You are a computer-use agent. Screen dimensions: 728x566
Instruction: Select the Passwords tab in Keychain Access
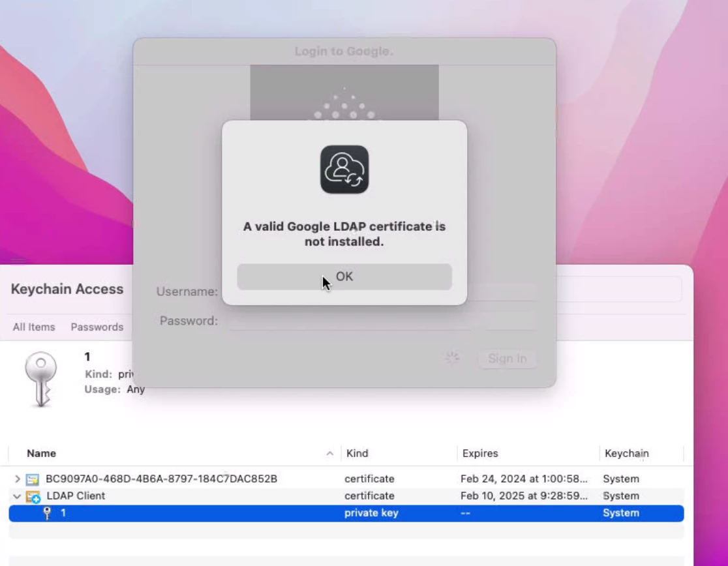click(97, 327)
